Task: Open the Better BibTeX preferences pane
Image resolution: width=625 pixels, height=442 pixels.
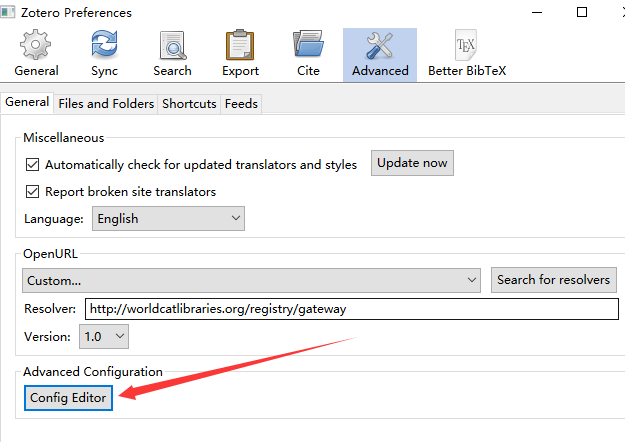Action: pyautogui.click(x=467, y=54)
